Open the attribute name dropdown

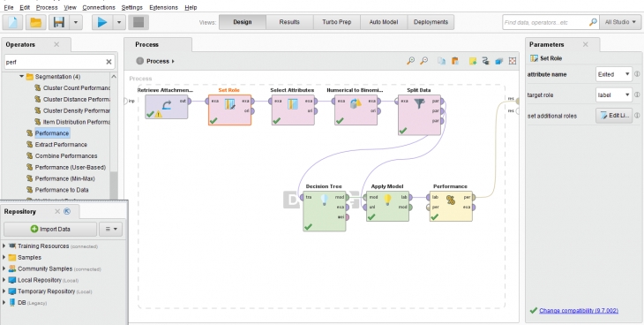614,74
